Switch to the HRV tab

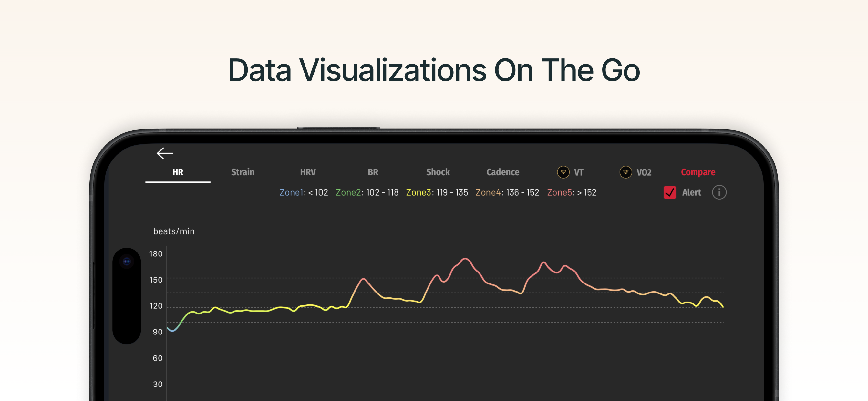point(308,172)
